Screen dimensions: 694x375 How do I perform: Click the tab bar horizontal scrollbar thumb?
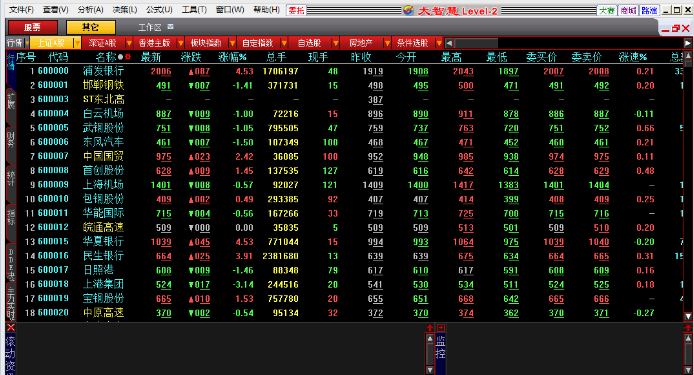tap(476, 43)
